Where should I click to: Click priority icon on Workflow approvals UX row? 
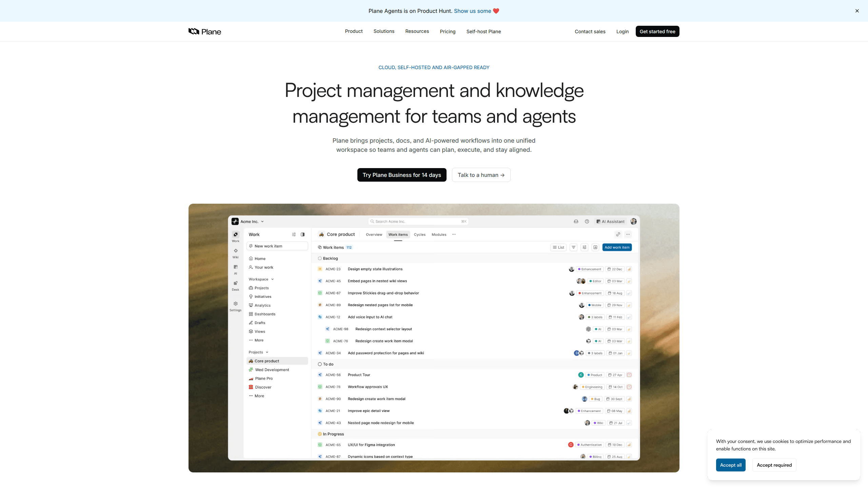tap(629, 387)
